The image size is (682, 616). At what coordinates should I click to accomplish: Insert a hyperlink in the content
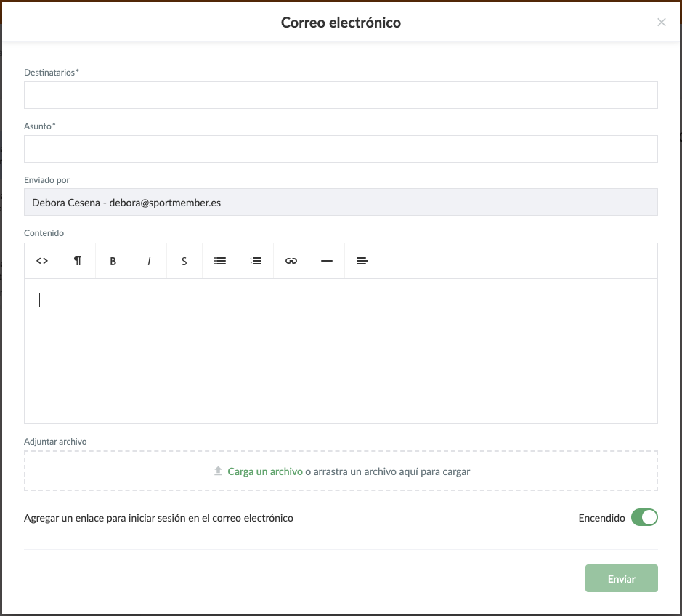(291, 261)
